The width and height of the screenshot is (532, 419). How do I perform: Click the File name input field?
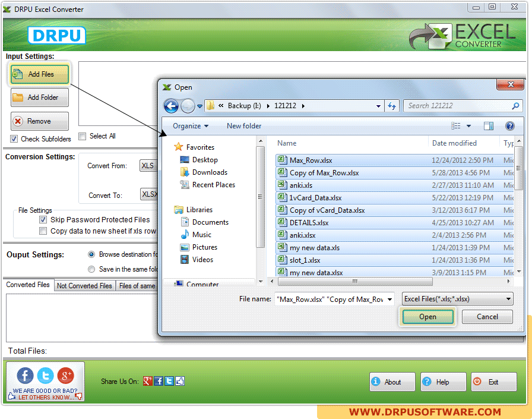331,300
